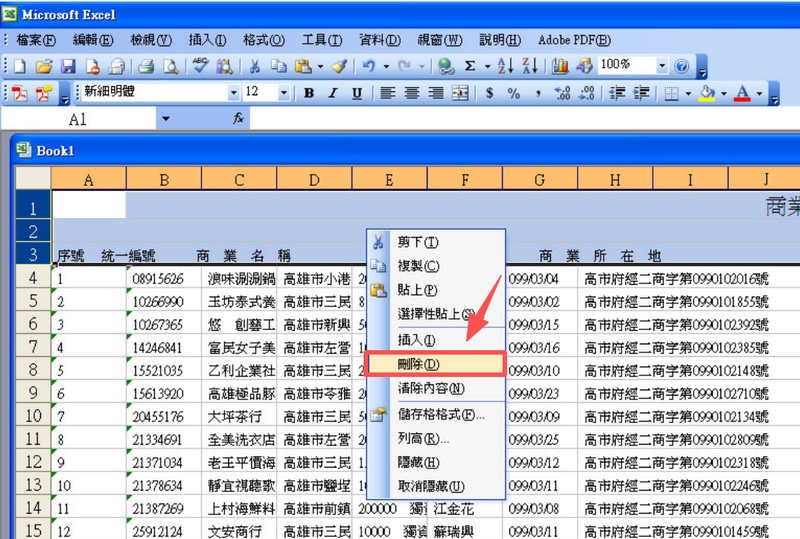Viewport: 800px width, 539px height.
Task: Choose 取消隱藏(U) in the context menu
Action: [x=436, y=486]
